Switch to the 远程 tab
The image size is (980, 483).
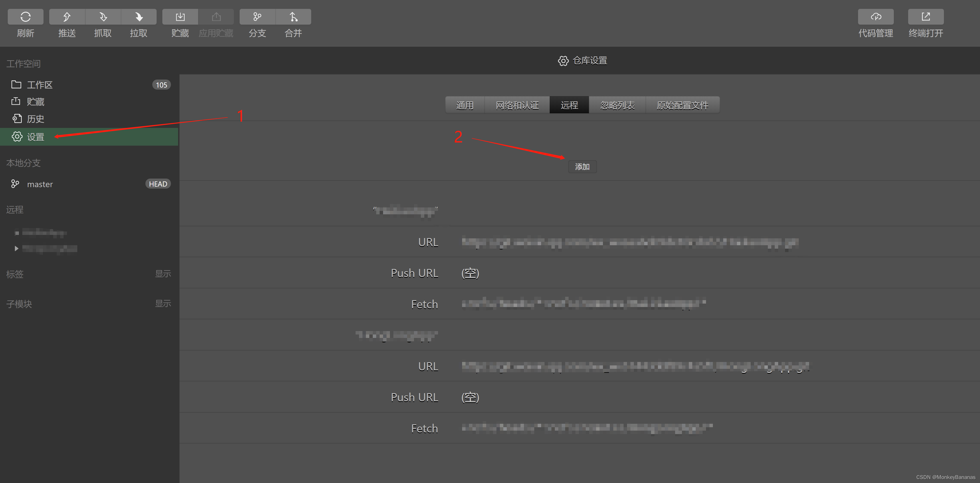click(569, 105)
